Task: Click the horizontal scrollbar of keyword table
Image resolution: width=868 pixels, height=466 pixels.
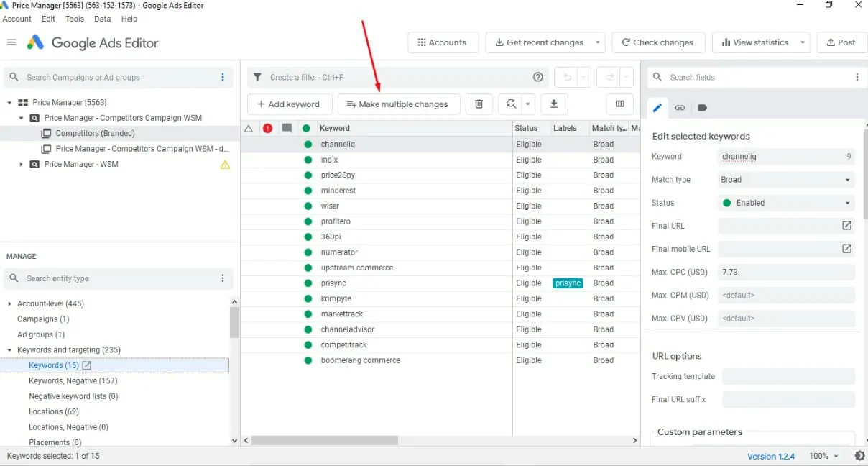Action: (325, 440)
